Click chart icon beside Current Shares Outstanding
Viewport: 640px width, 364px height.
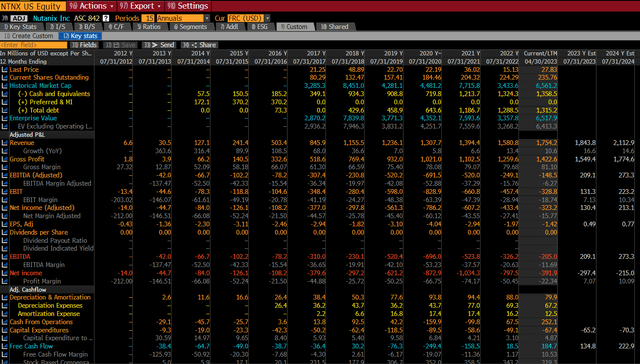coord(4,78)
